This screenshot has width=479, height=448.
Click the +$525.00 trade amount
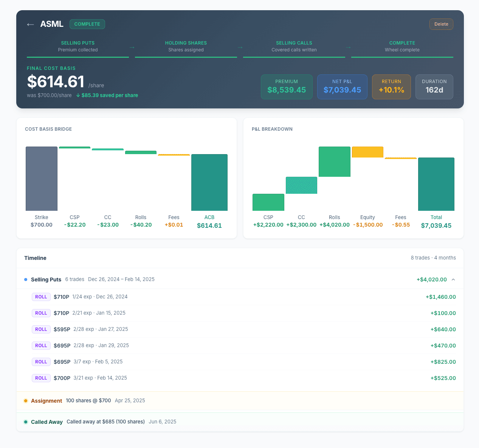pyautogui.click(x=443, y=378)
